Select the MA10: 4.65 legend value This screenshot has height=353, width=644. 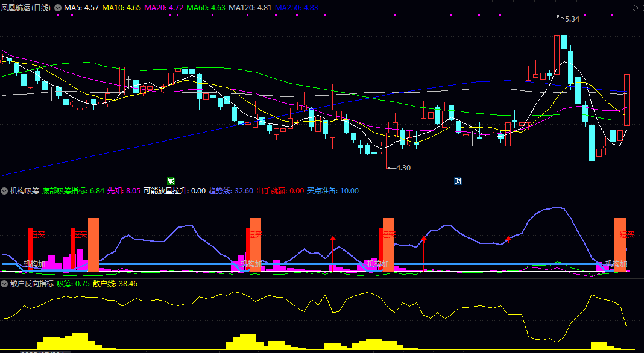pos(122,8)
